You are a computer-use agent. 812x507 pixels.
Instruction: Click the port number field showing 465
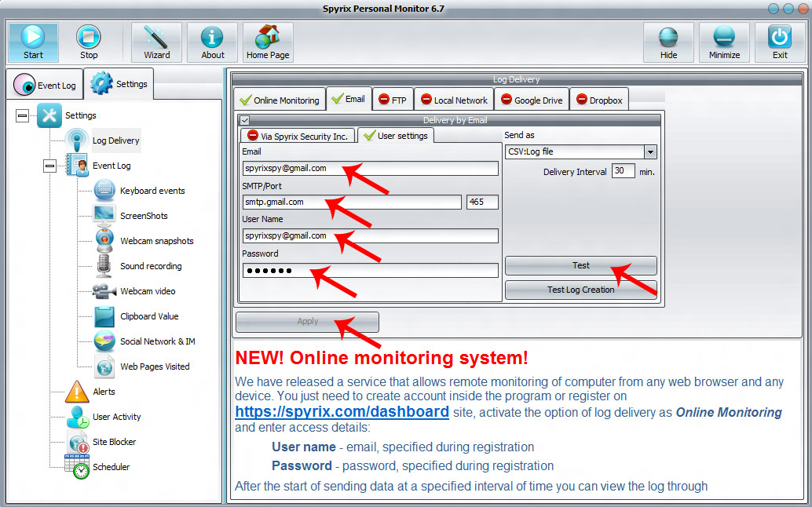(x=482, y=202)
